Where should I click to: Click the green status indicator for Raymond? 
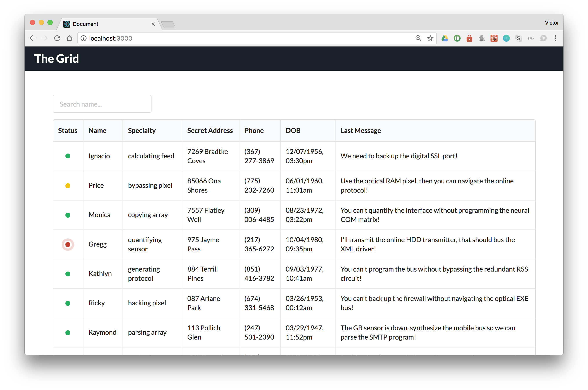[67, 332]
